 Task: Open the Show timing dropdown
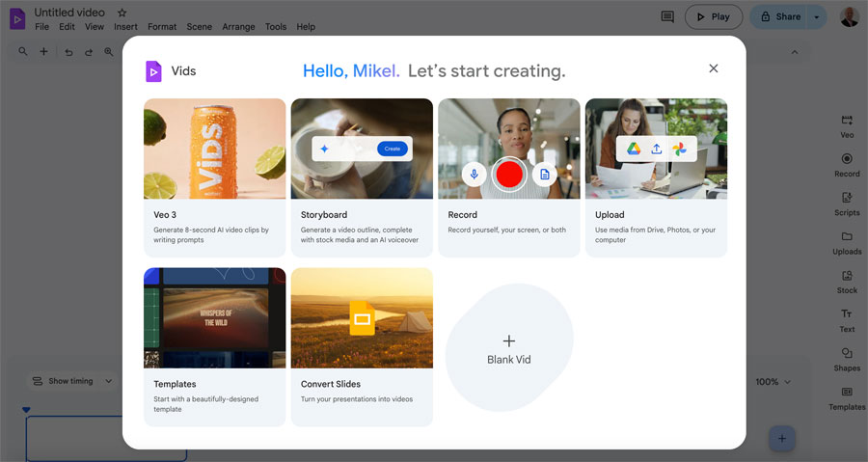click(x=71, y=381)
